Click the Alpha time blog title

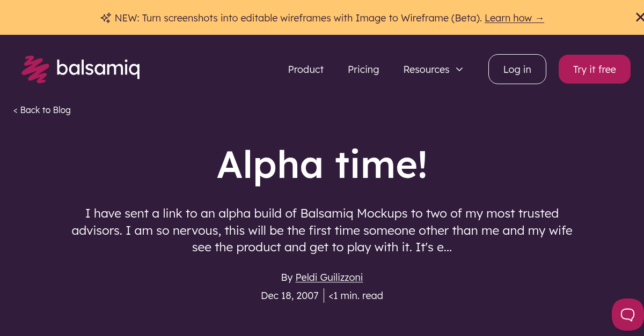pos(322,166)
